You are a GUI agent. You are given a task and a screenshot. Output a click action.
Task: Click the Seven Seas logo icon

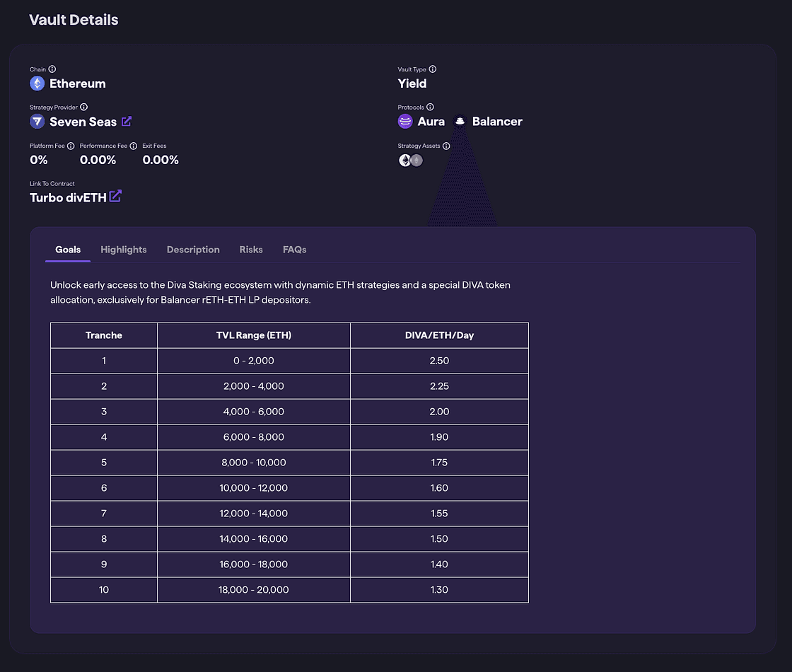tap(37, 121)
